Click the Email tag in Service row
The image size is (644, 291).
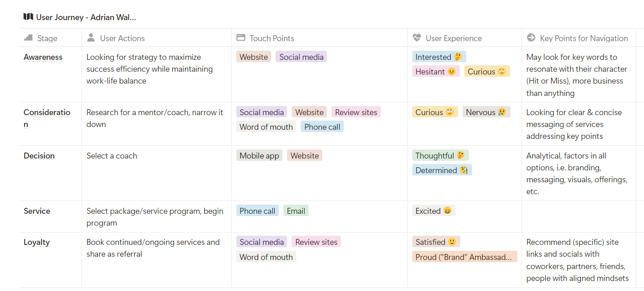[296, 211]
